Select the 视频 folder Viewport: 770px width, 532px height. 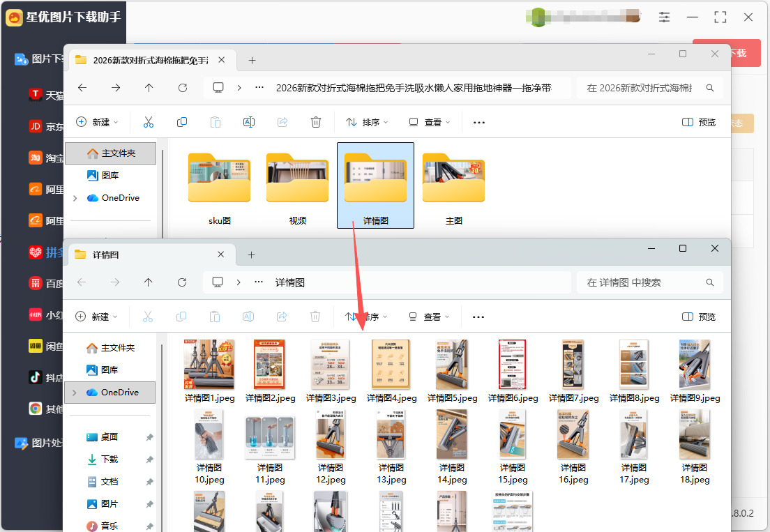[297, 185]
